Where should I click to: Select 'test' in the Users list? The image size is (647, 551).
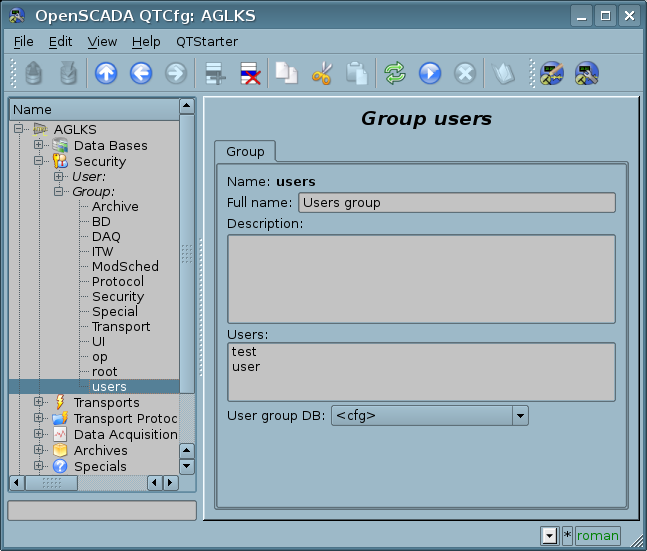[x=244, y=352]
